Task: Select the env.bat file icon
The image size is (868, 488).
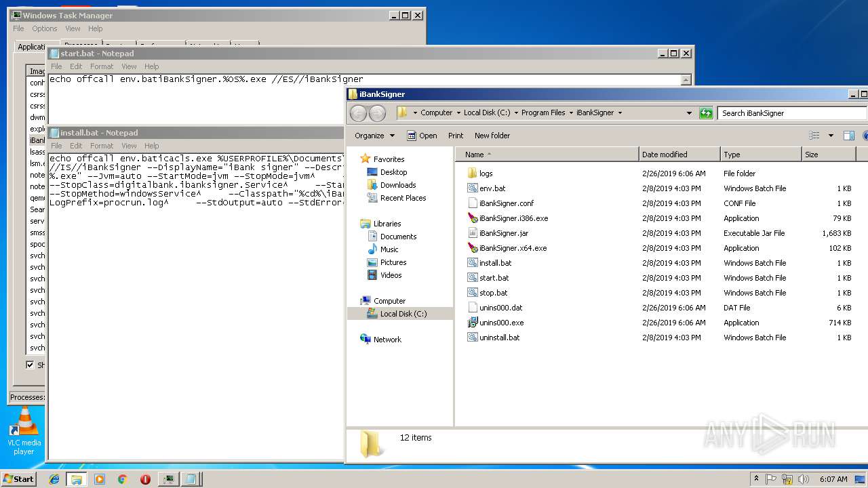Action: 473,188
